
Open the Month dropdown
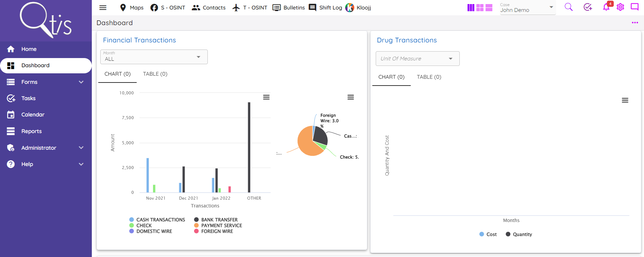[x=154, y=57]
